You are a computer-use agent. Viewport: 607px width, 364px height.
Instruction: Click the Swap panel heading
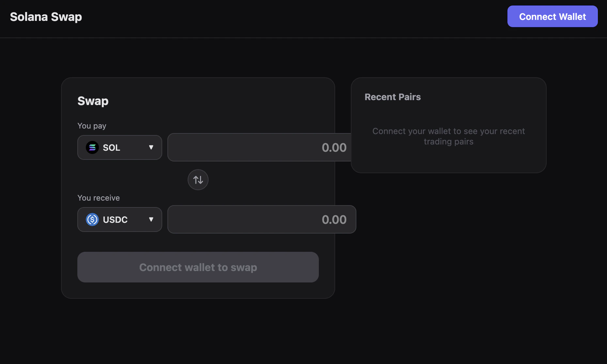click(x=93, y=101)
